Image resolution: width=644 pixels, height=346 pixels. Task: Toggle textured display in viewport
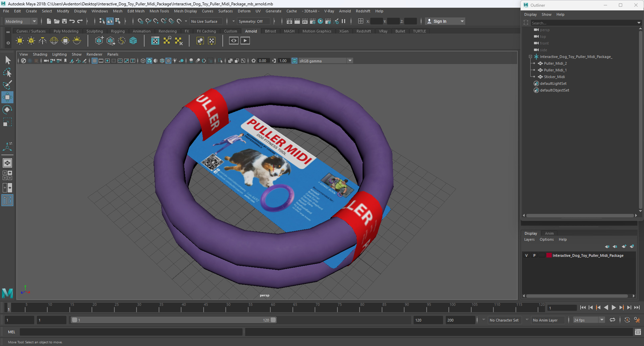[x=168, y=61]
